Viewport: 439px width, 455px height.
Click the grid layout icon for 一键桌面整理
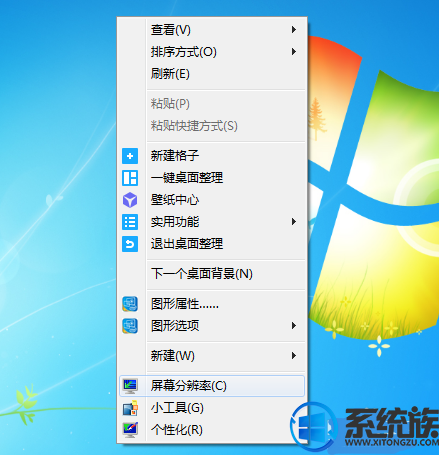130,178
